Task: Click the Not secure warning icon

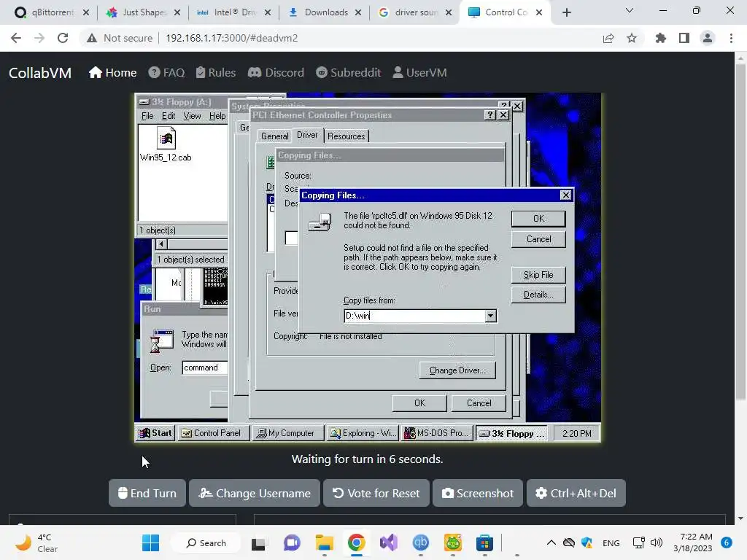Action: tap(92, 38)
